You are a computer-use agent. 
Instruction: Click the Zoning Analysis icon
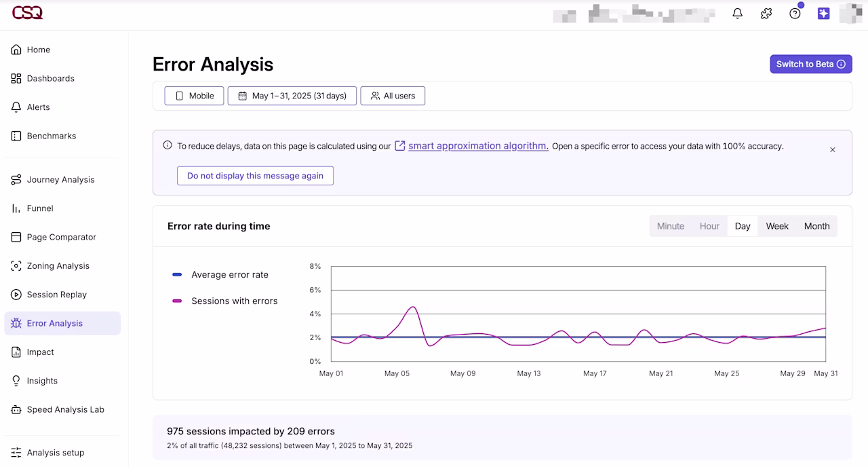pos(16,266)
